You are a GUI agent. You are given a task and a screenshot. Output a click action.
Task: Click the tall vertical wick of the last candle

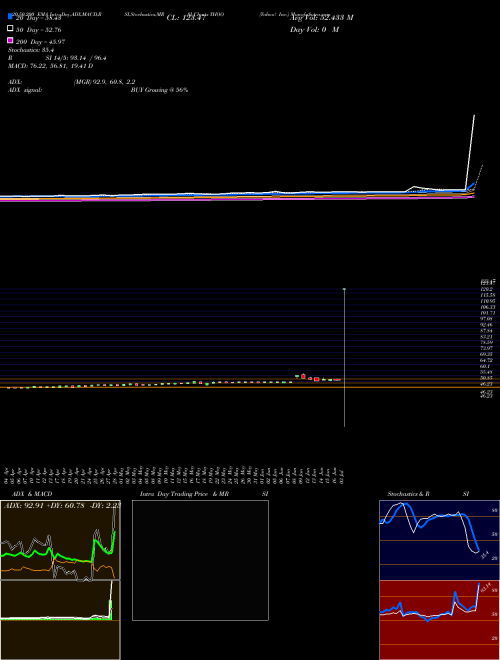click(344, 358)
